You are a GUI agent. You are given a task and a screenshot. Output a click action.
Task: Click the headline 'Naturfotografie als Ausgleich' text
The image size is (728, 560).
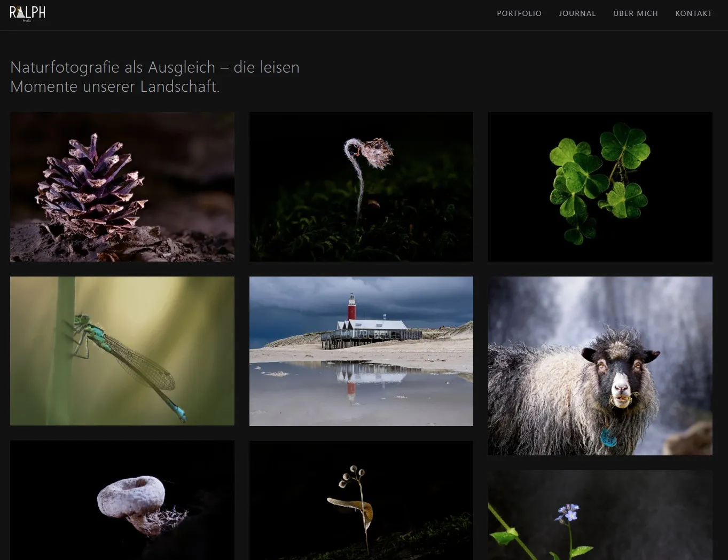coord(113,67)
